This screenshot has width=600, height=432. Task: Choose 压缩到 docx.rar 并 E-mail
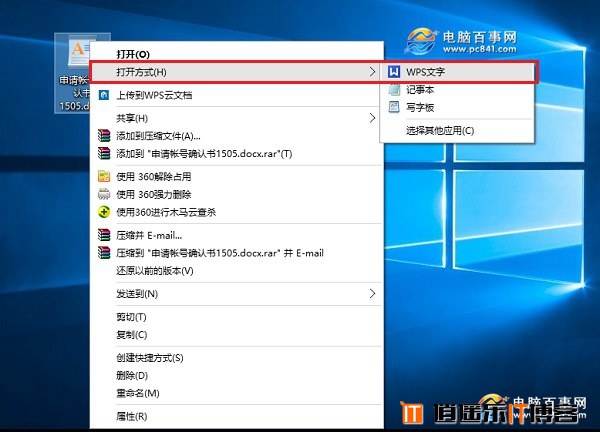[x=236, y=253]
